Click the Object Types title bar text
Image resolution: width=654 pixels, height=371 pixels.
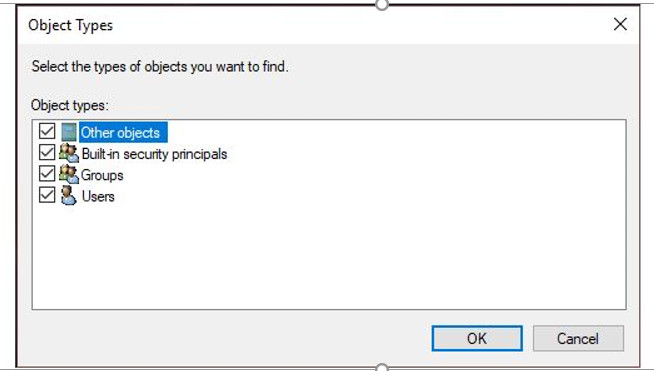70,25
